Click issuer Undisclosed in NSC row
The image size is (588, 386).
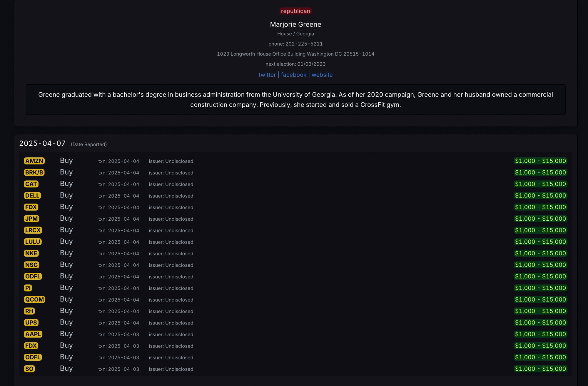pos(171,265)
